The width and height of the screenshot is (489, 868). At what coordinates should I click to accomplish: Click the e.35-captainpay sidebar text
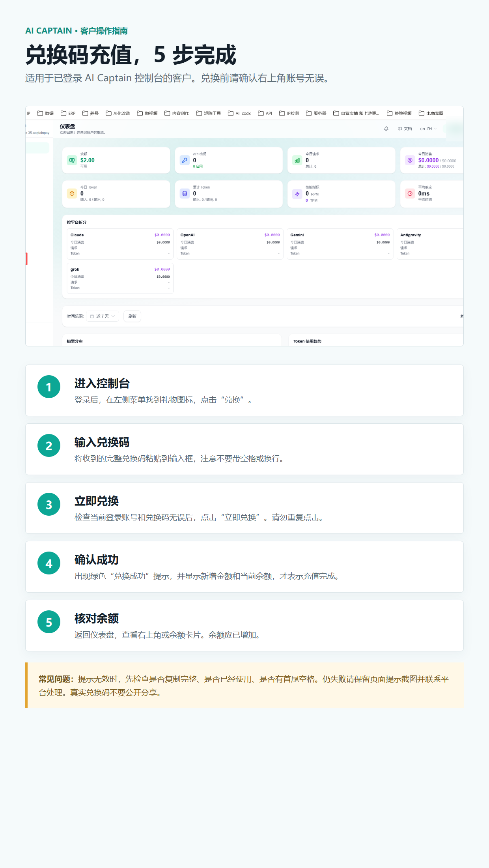(x=38, y=133)
